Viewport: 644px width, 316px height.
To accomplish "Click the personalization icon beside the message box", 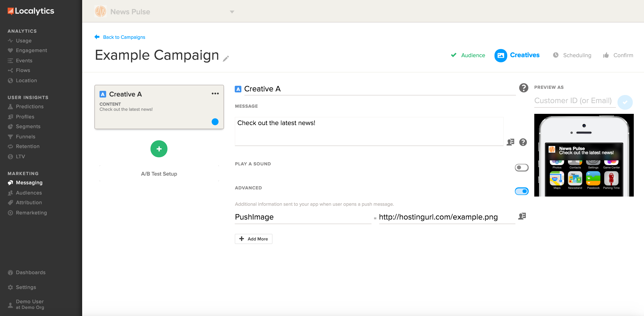I will [x=510, y=142].
